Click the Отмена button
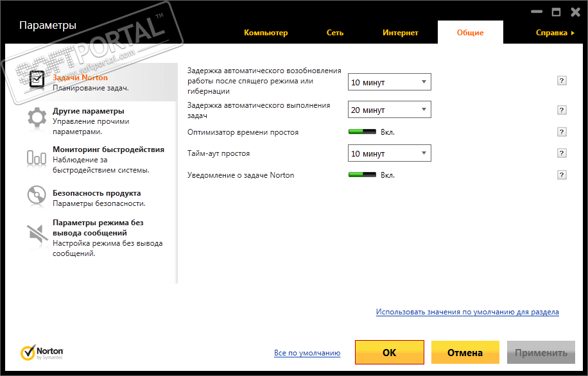 click(x=465, y=352)
